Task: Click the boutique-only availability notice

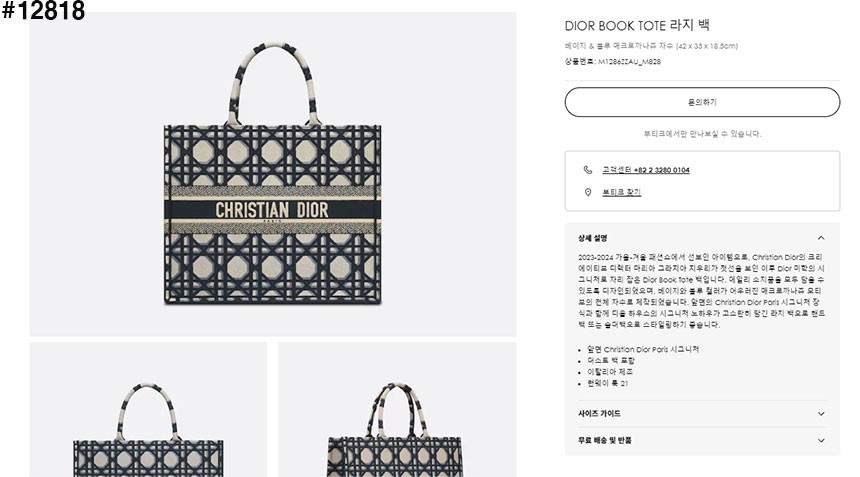Action: [x=702, y=134]
